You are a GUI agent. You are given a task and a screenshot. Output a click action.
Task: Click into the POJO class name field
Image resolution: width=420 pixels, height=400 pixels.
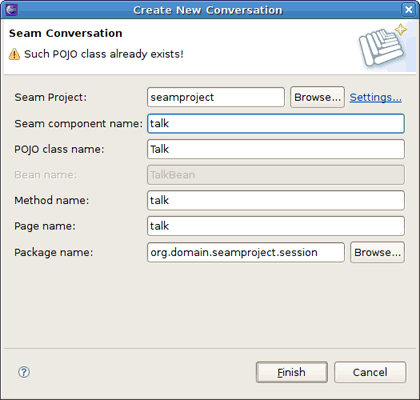click(276, 149)
